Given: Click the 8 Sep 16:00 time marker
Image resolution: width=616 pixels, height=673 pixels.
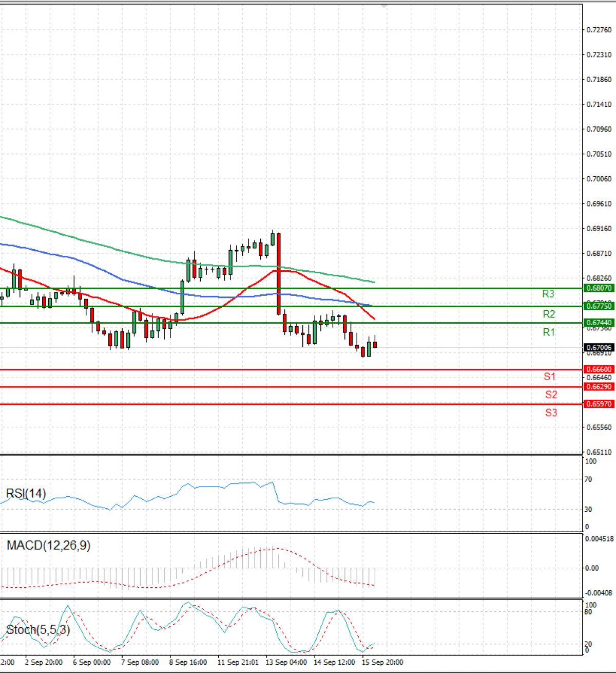Looking at the screenshot, I should tap(188, 662).
